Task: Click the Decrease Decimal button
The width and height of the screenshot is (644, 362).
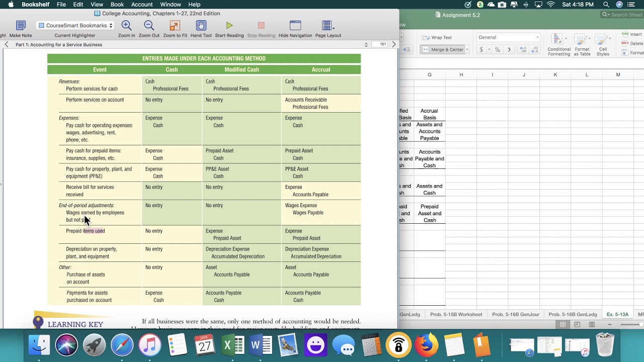Action: click(x=535, y=49)
